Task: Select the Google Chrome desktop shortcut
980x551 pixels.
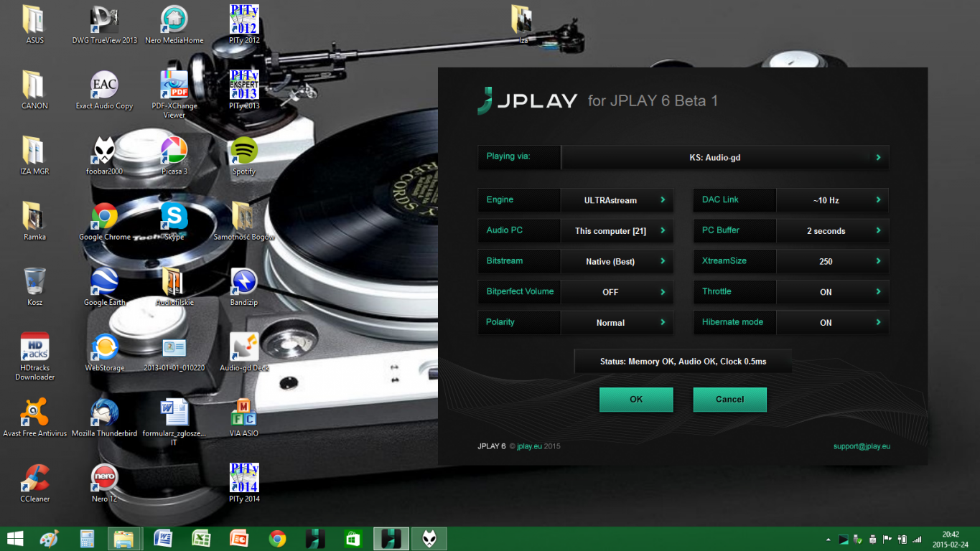Action: point(105,221)
